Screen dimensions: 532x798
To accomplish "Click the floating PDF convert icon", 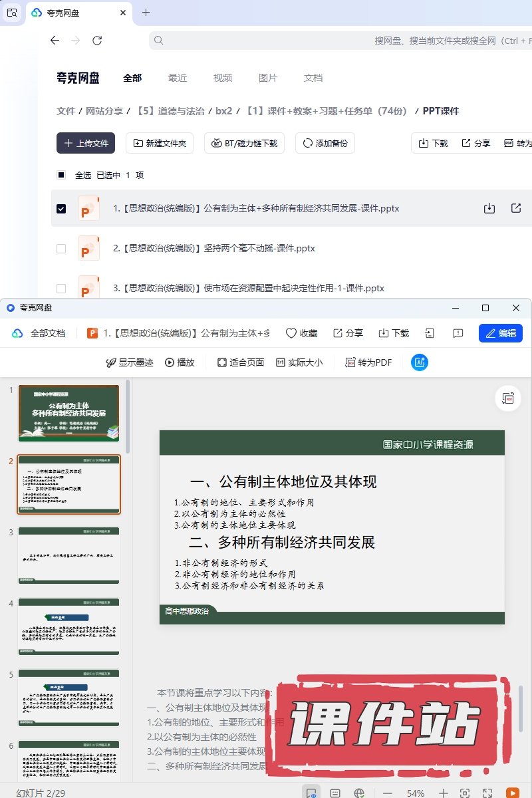I will point(508,398).
